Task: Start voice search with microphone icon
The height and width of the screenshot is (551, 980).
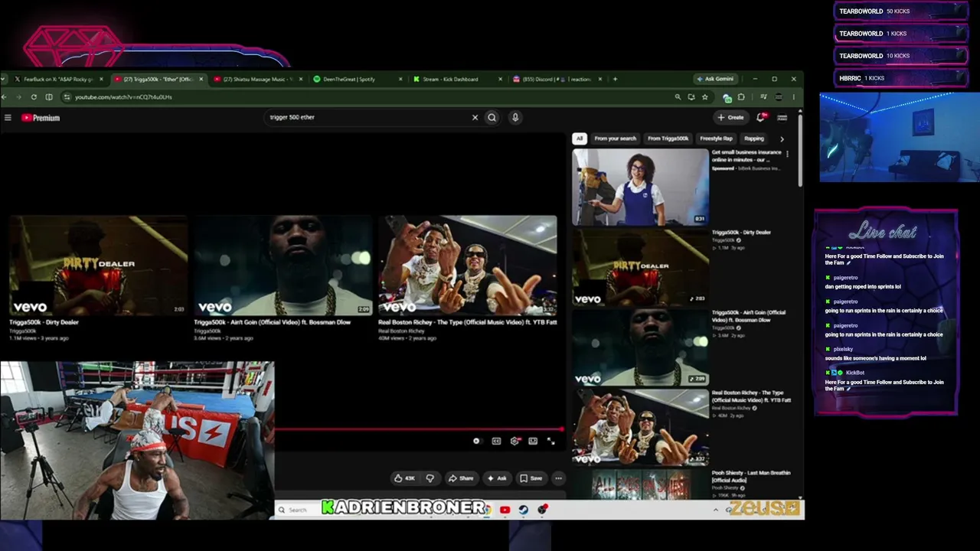Action: [515, 118]
